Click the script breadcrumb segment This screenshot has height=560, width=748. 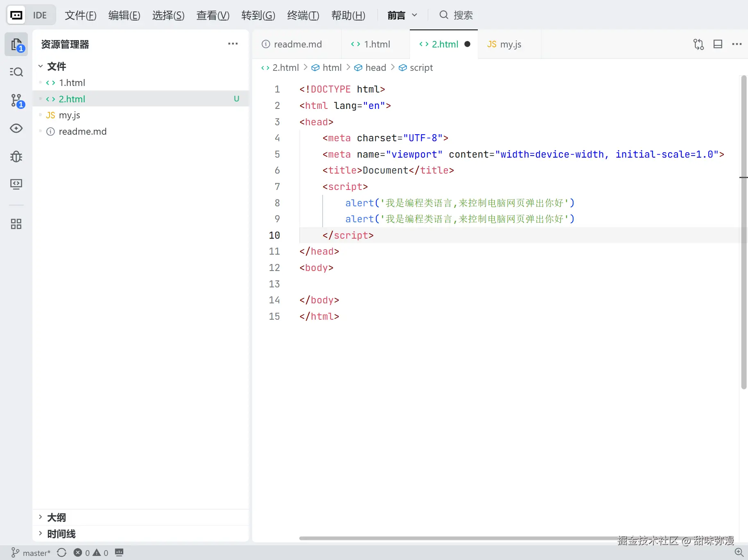coord(416,68)
